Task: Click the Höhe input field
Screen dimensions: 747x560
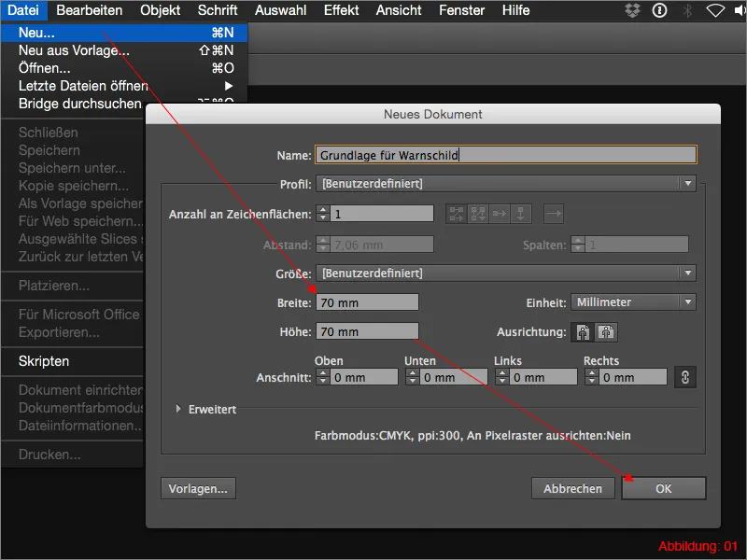Action: (x=367, y=331)
